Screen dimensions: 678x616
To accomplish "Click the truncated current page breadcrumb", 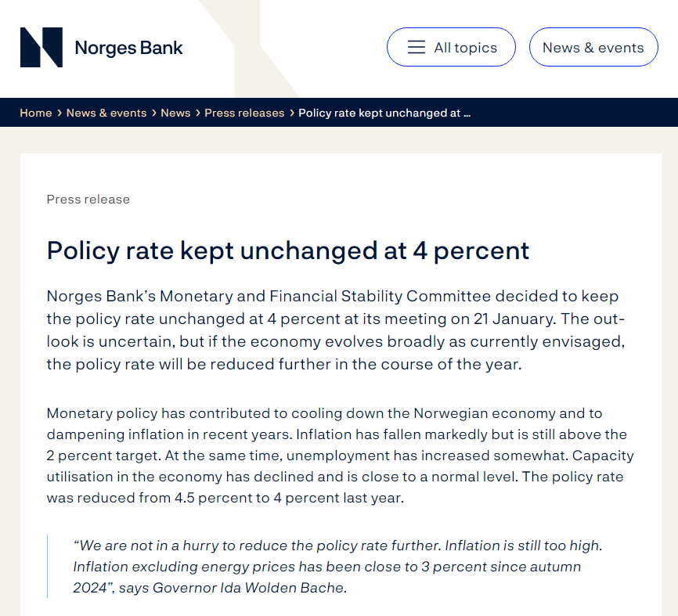I will pyautogui.click(x=384, y=113).
